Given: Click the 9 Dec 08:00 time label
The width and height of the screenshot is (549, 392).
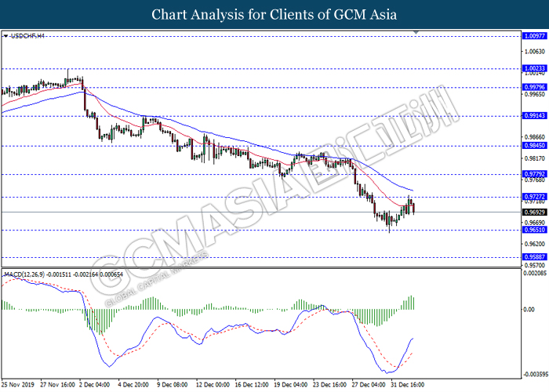Looking at the screenshot, I should 173,385.
